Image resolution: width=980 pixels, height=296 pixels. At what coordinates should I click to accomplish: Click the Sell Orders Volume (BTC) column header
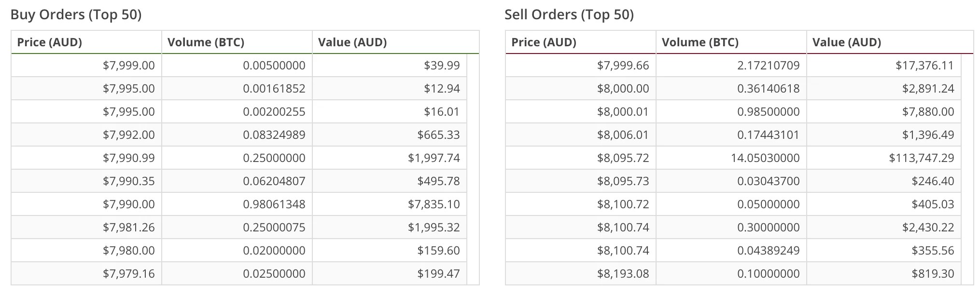click(x=700, y=42)
